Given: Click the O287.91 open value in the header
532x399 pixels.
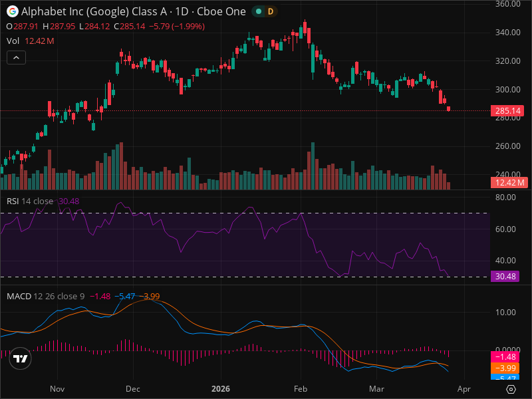Looking at the screenshot, I should (22, 27).
